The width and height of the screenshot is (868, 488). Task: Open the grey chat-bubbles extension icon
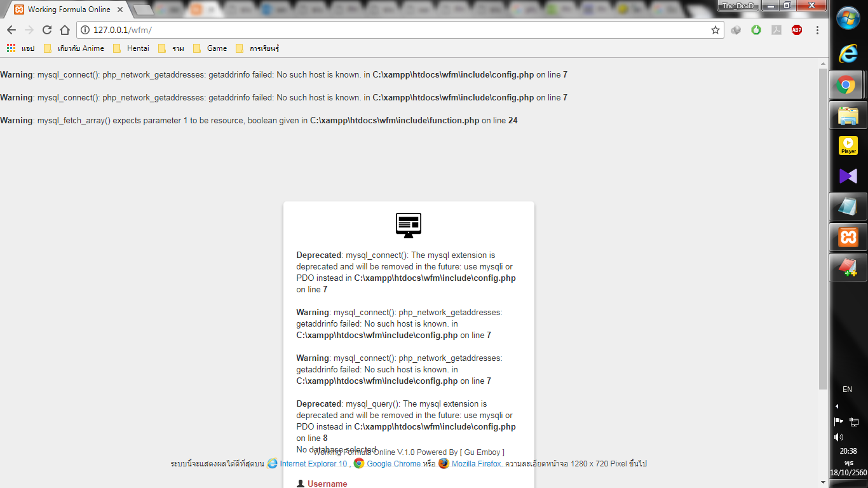point(736,30)
